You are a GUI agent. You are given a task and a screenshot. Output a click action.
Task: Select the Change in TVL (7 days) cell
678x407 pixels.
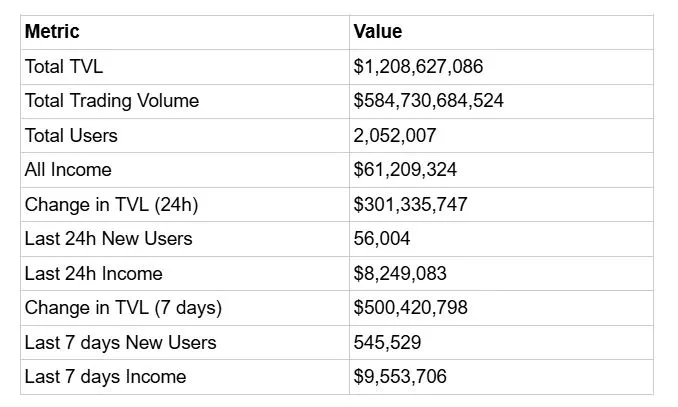click(123, 308)
